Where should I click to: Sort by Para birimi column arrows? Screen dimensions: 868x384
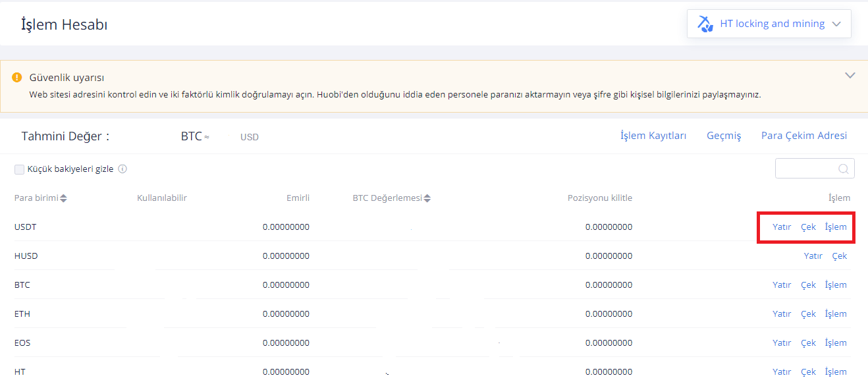pyautogui.click(x=64, y=198)
